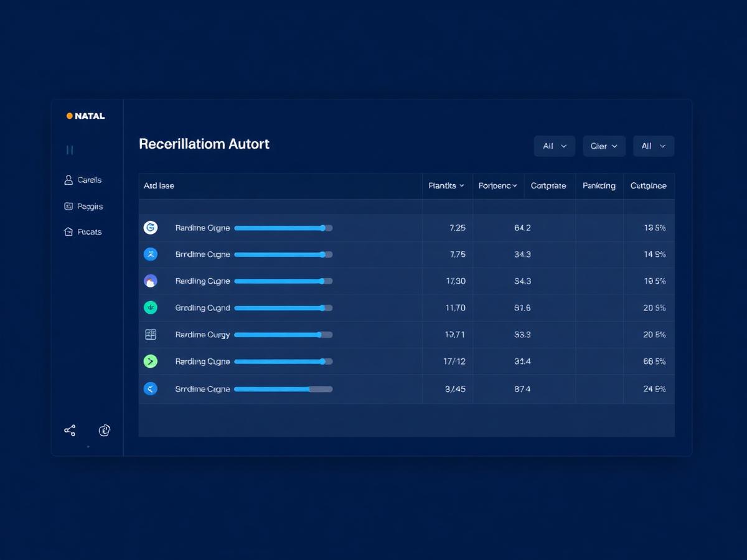Click the blue icon for Brrdime Cugne
Image resolution: width=747 pixels, height=560 pixels.
tap(150, 254)
